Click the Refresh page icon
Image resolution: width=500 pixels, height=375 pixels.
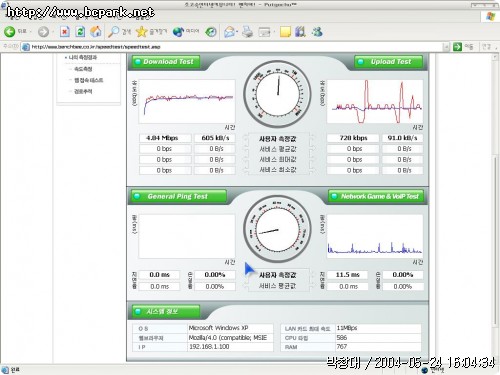point(80,32)
